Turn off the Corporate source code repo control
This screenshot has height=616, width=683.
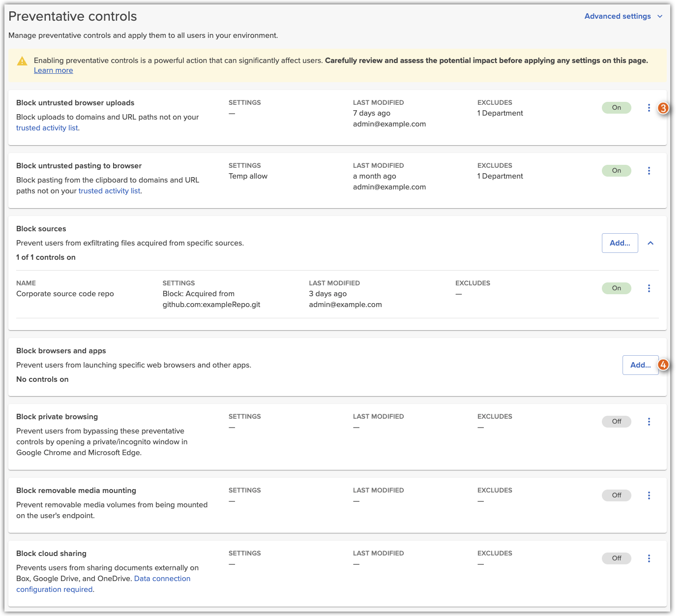616,288
